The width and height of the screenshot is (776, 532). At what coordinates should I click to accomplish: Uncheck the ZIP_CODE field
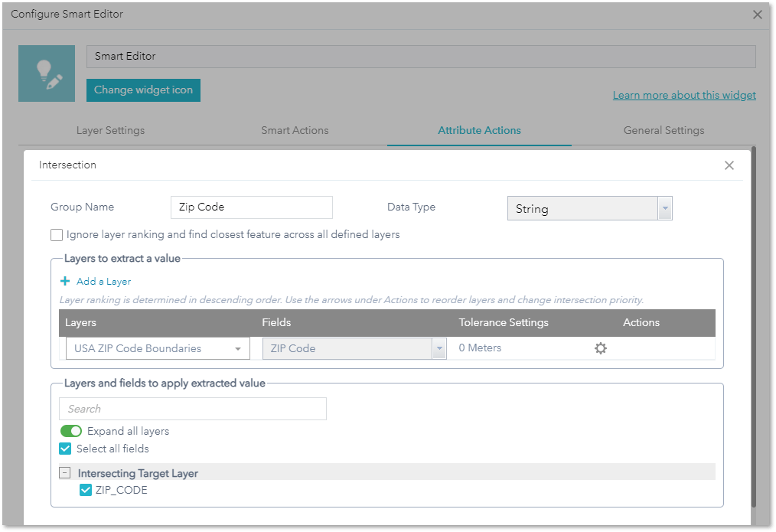[x=85, y=490]
